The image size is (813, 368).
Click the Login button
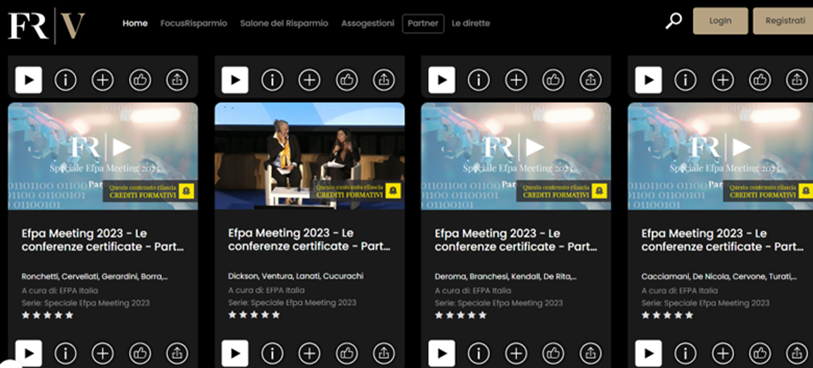pyautogui.click(x=720, y=21)
